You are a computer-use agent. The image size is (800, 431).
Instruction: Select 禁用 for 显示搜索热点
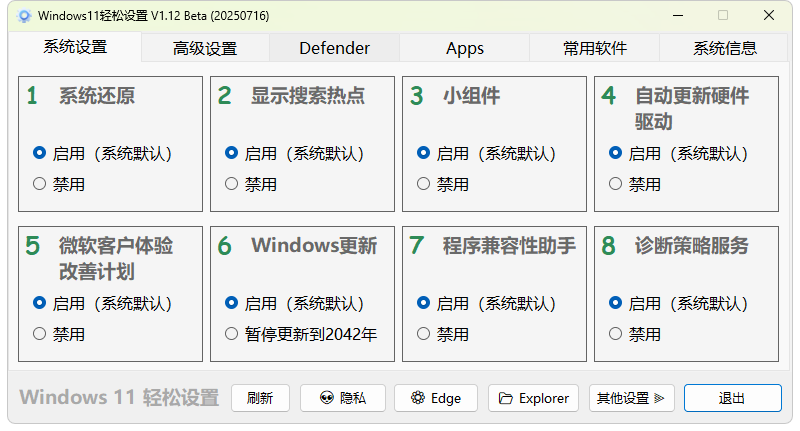(x=251, y=184)
